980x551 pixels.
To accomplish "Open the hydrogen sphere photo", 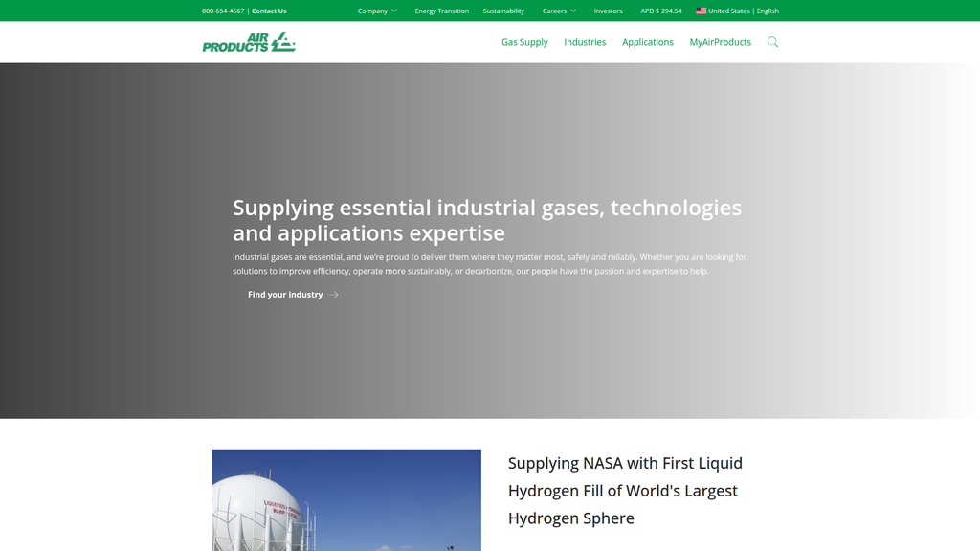I will tap(346, 499).
